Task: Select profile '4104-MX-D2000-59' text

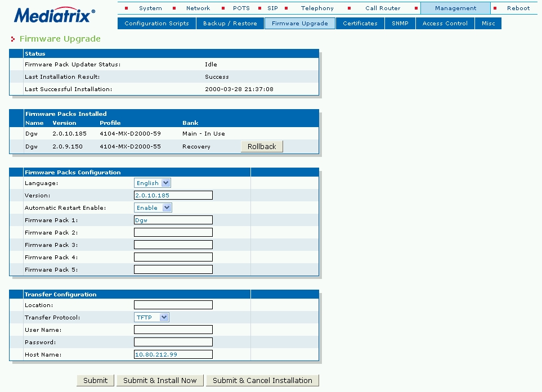Action: (131, 133)
